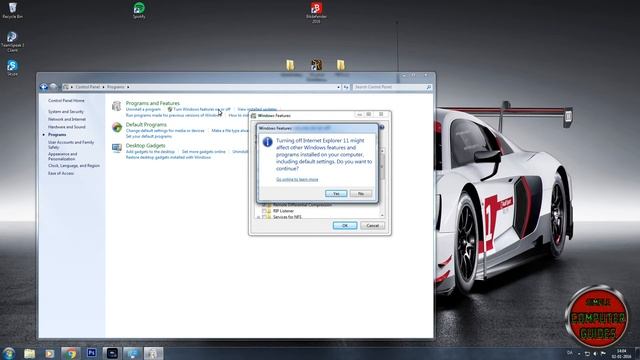
Task: Switch to Google Chrome on the taskbar
Action: [71, 353]
